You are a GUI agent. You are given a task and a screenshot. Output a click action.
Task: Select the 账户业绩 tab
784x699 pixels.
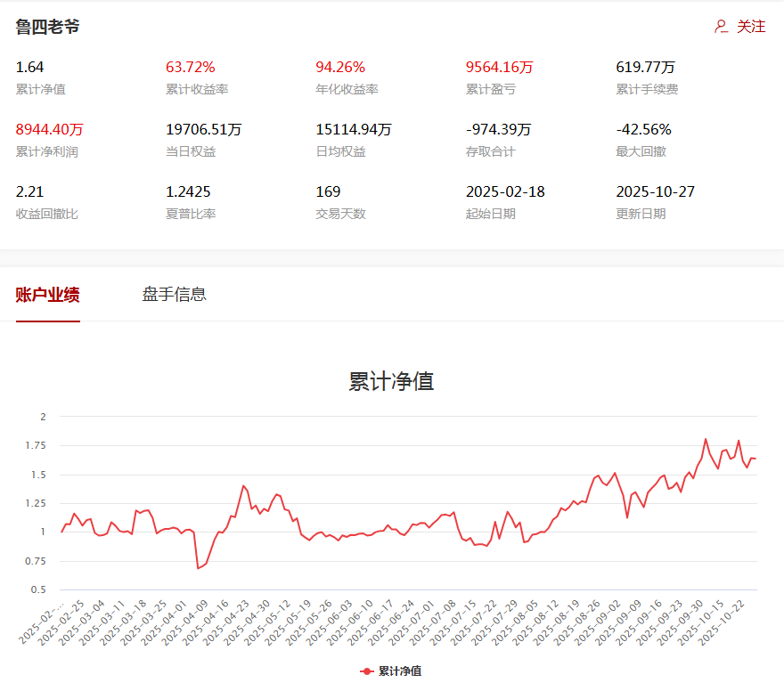[x=46, y=294]
